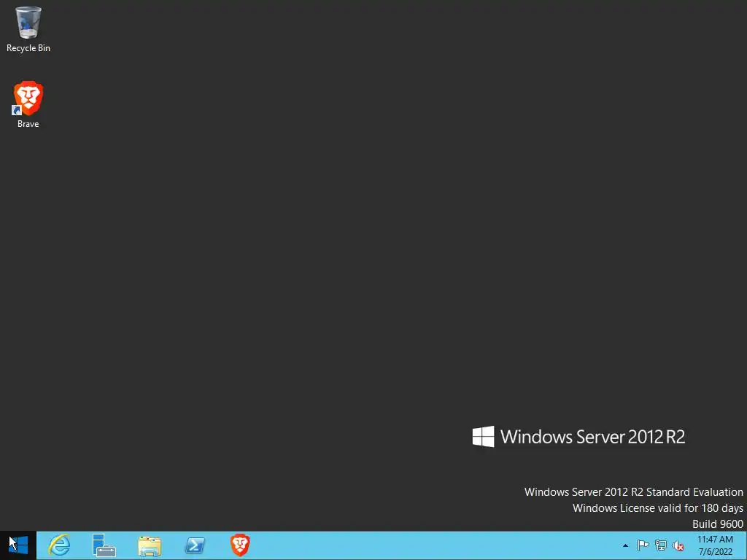This screenshot has height=560, width=747.
Task: Show hidden icons in system tray
Action: [625, 545]
